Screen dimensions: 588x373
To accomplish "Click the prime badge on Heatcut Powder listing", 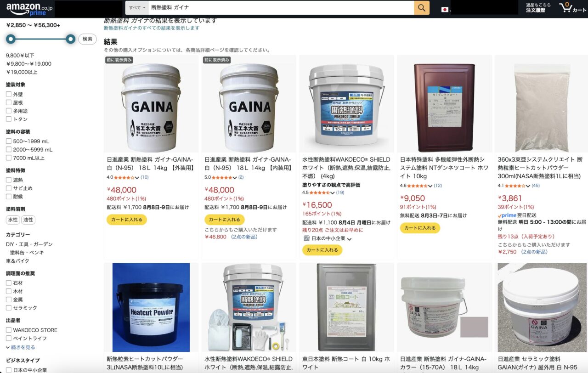I will click(x=507, y=215).
